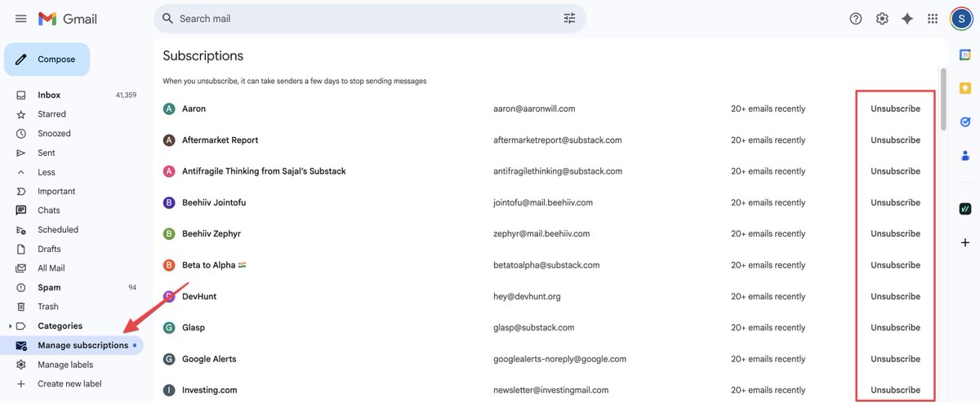The image size is (980, 403).
Task: Open the main menu hamburger icon
Action: pos(20,18)
